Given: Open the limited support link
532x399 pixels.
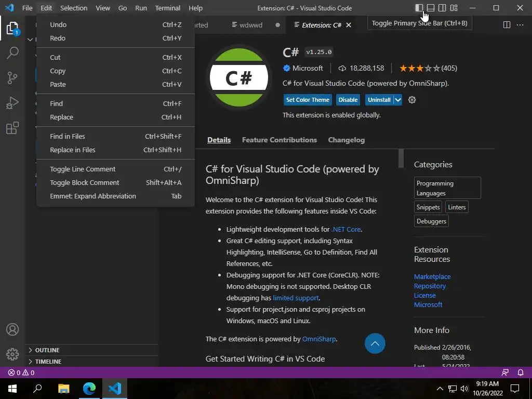Looking at the screenshot, I should point(296,298).
